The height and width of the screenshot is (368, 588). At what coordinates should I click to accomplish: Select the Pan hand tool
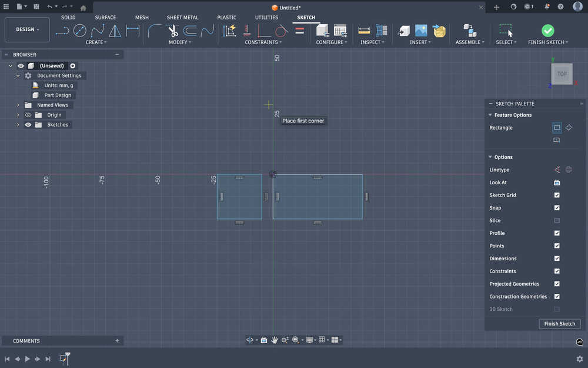275,340
